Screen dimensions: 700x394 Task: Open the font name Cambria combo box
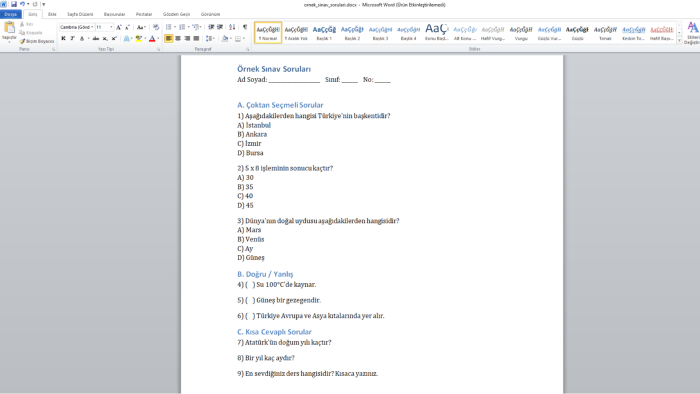(x=77, y=27)
